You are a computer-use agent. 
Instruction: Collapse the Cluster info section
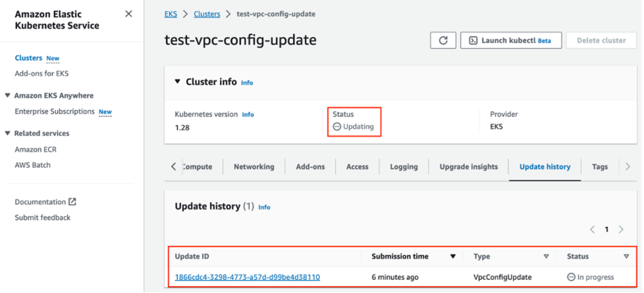coord(177,82)
